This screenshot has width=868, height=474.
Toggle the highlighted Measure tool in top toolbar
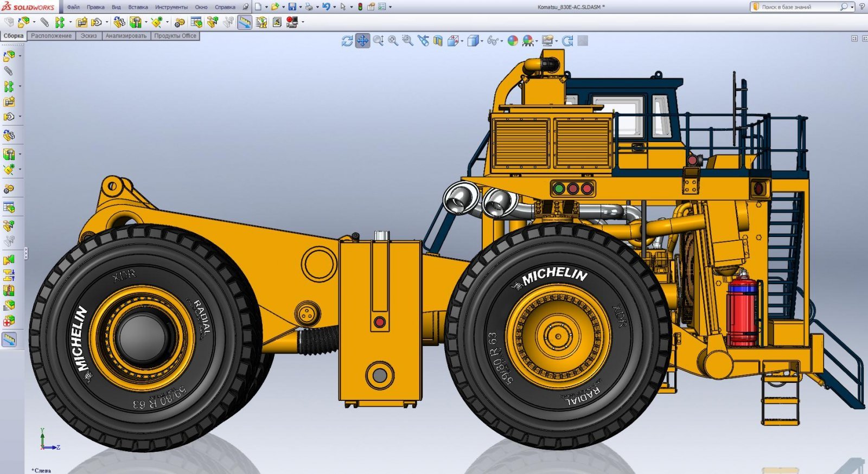pos(245,22)
